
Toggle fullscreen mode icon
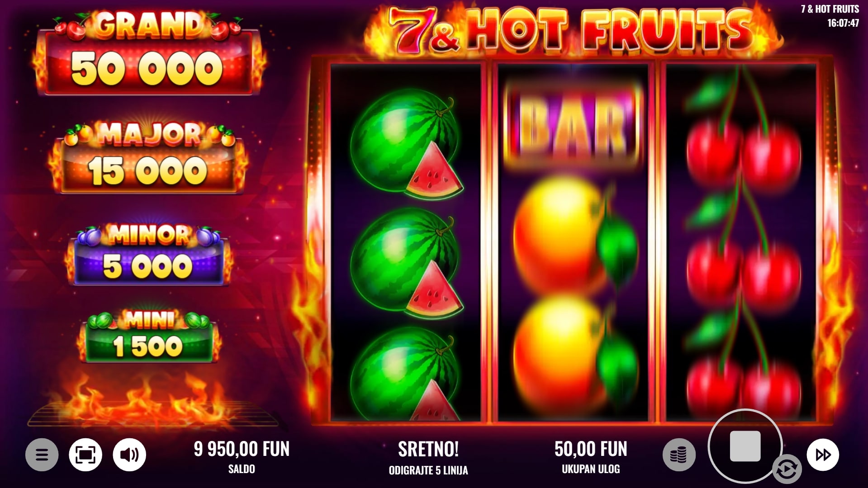coord(85,455)
